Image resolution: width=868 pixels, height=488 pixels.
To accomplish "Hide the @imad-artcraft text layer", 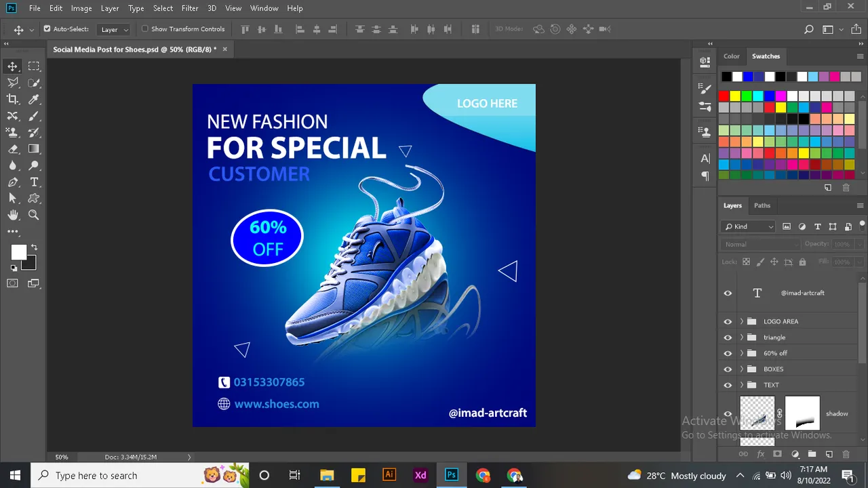I will click(x=728, y=293).
